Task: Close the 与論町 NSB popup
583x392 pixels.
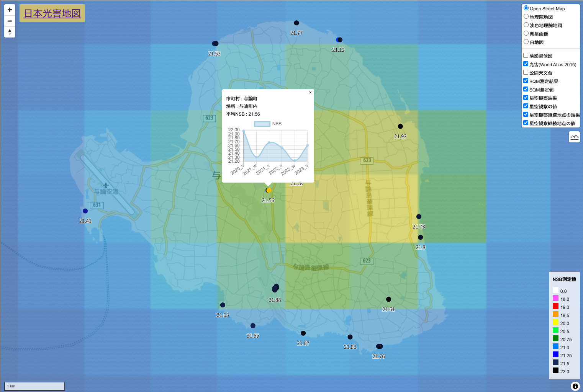Action: pyautogui.click(x=310, y=92)
